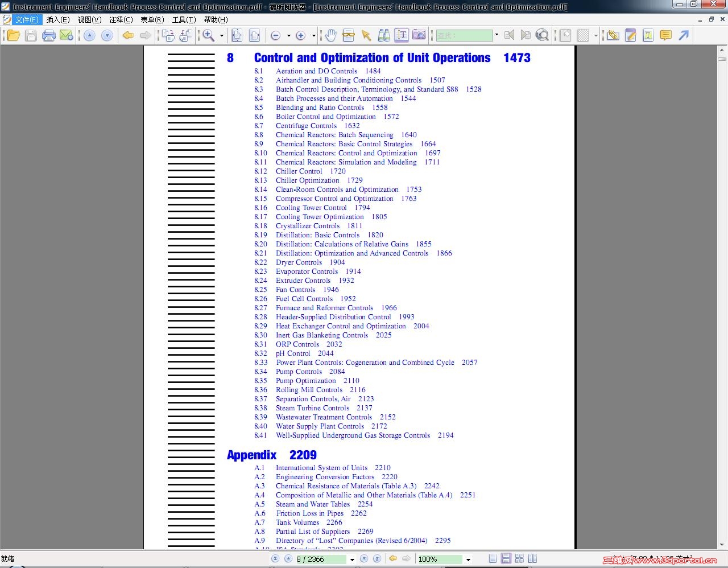The width and height of the screenshot is (728, 568).
Task: Open link 8.25 Fan Controls
Action: coord(296,290)
